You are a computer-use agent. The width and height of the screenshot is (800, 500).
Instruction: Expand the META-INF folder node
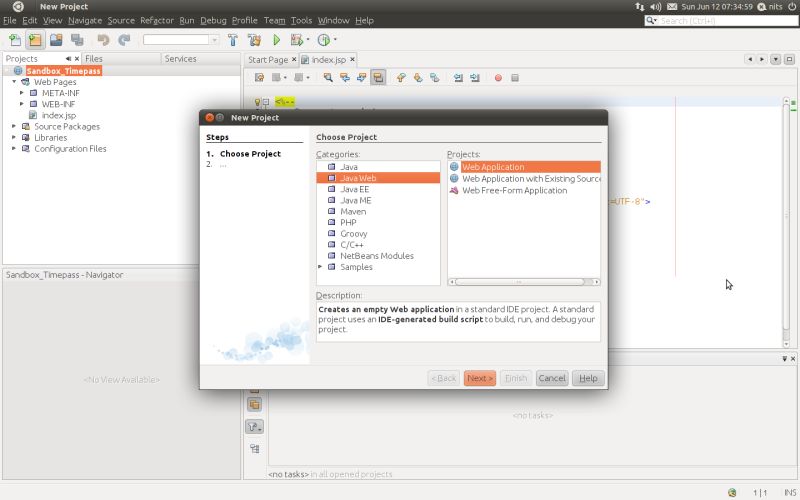coord(22,93)
